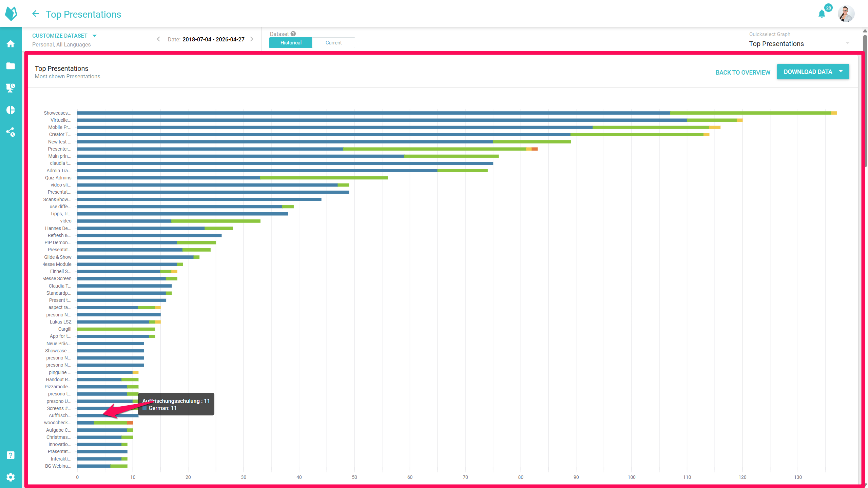Open the share icon in the sidebar
The width and height of the screenshot is (868, 488).
pyautogui.click(x=11, y=132)
